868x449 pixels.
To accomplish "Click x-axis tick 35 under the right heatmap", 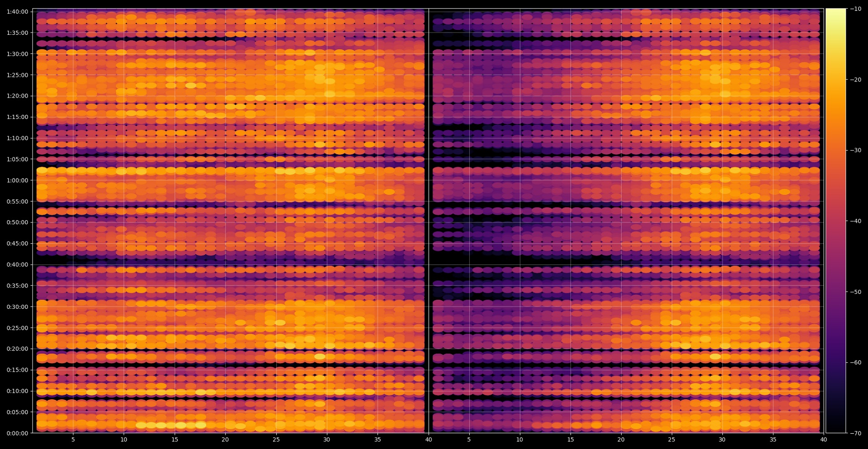I will pyautogui.click(x=773, y=440).
